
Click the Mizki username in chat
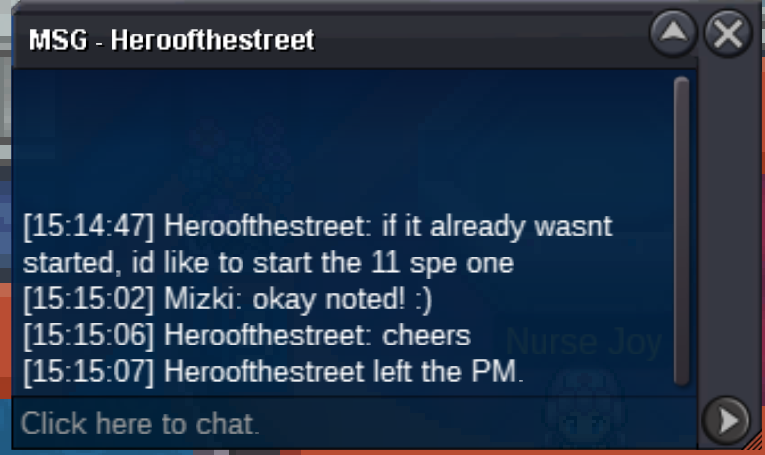[x=202, y=299]
